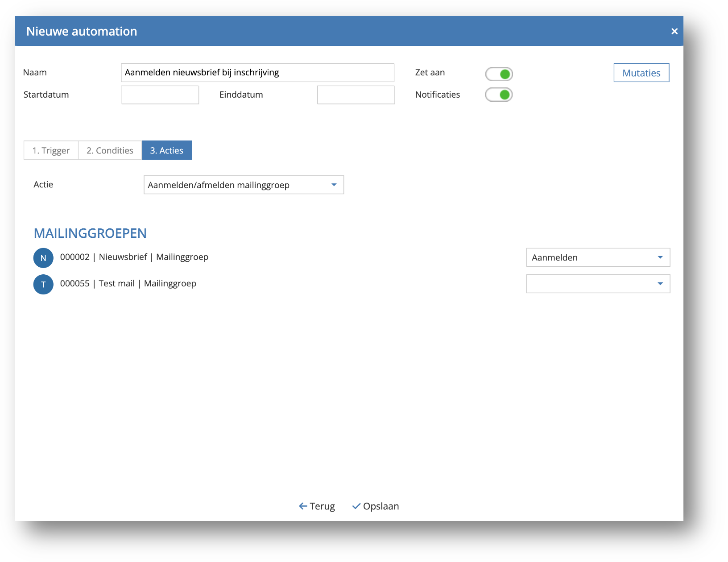This screenshot has height=562, width=728.
Task: Toggle the Zet aan switch
Action: pos(499,74)
